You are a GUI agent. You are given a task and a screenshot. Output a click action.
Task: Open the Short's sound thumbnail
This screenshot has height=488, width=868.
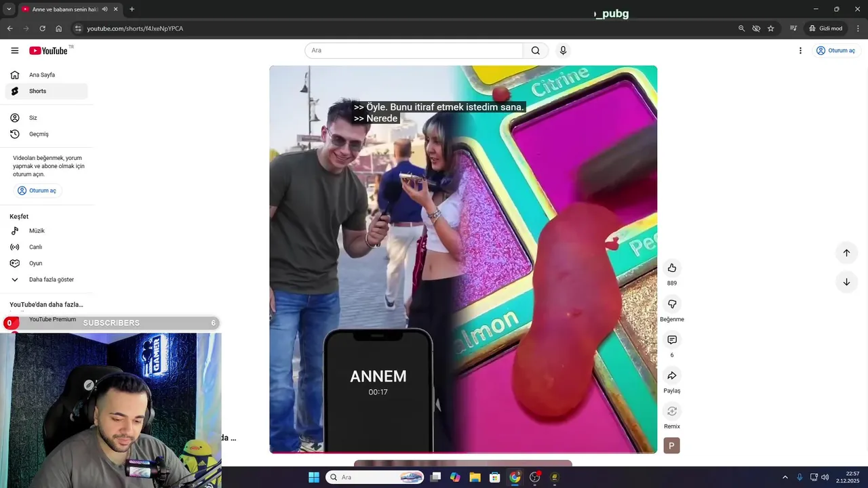click(672, 445)
